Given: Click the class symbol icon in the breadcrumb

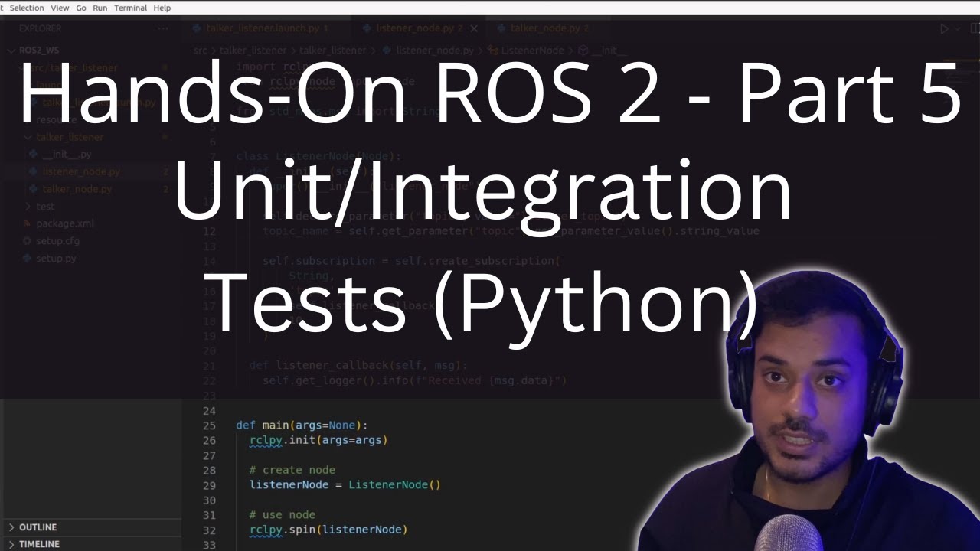Looking at the screenshot, I should click(493, 51).
